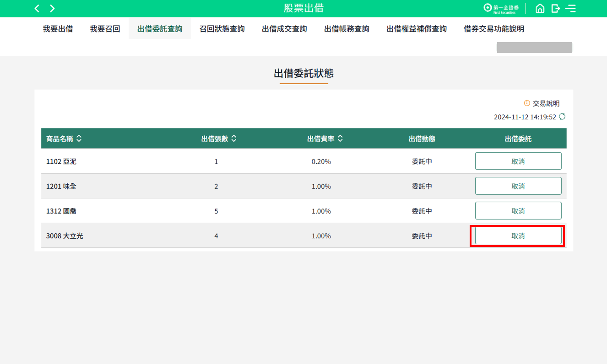Screen dimensions: 607x364
Task: Switch to 我要出借 tab
Action: [58, 29]
